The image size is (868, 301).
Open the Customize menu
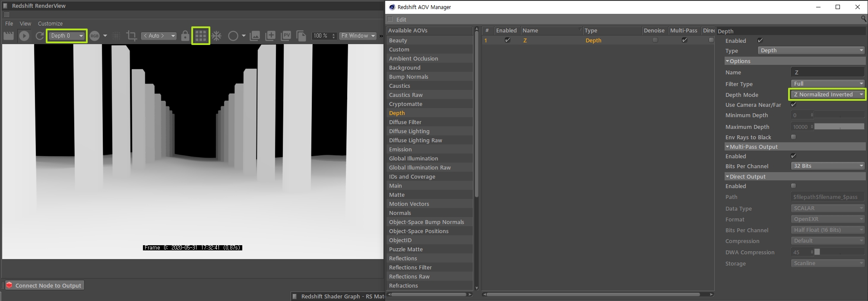click(50, 24)
